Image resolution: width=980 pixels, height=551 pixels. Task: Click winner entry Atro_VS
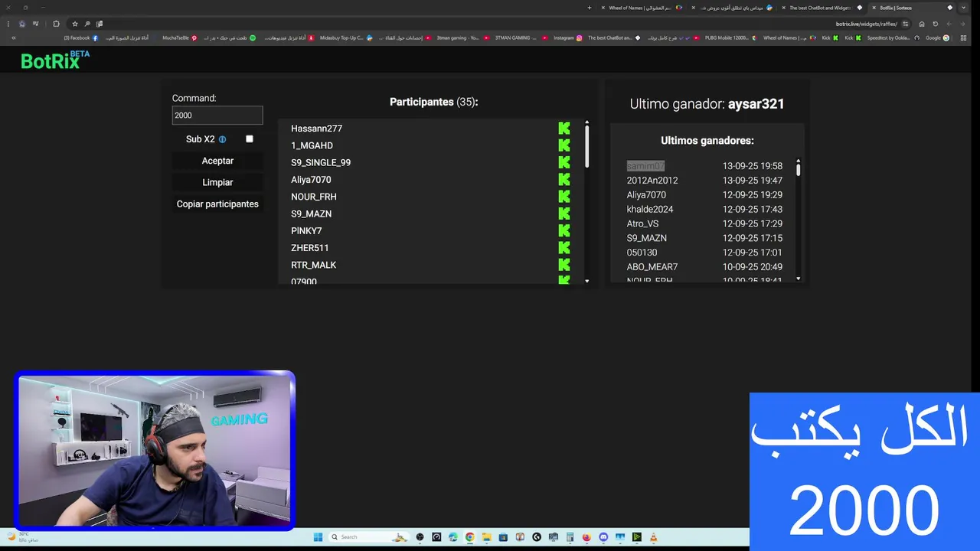pos(642,223)
